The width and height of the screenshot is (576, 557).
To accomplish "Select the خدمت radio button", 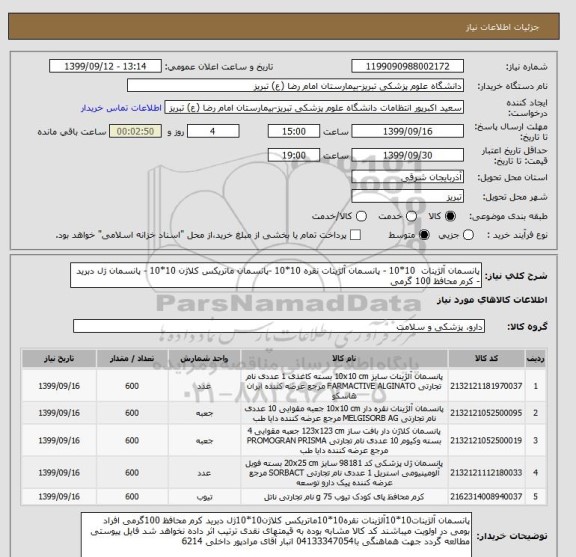I will pyautogui.click(x=411, y=216).
